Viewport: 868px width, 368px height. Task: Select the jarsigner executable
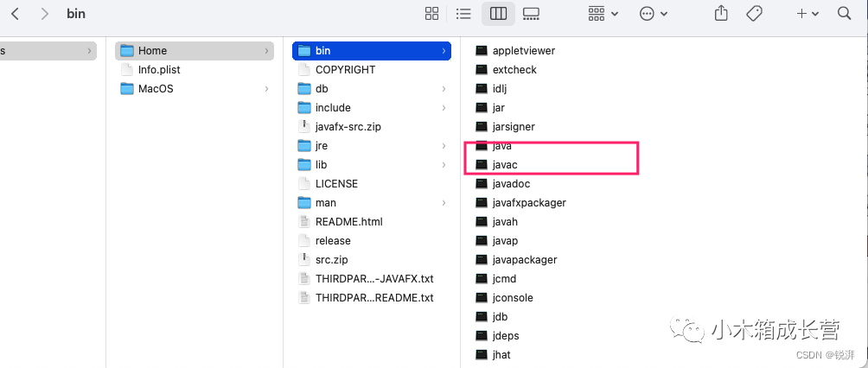(x=506, y=127)
